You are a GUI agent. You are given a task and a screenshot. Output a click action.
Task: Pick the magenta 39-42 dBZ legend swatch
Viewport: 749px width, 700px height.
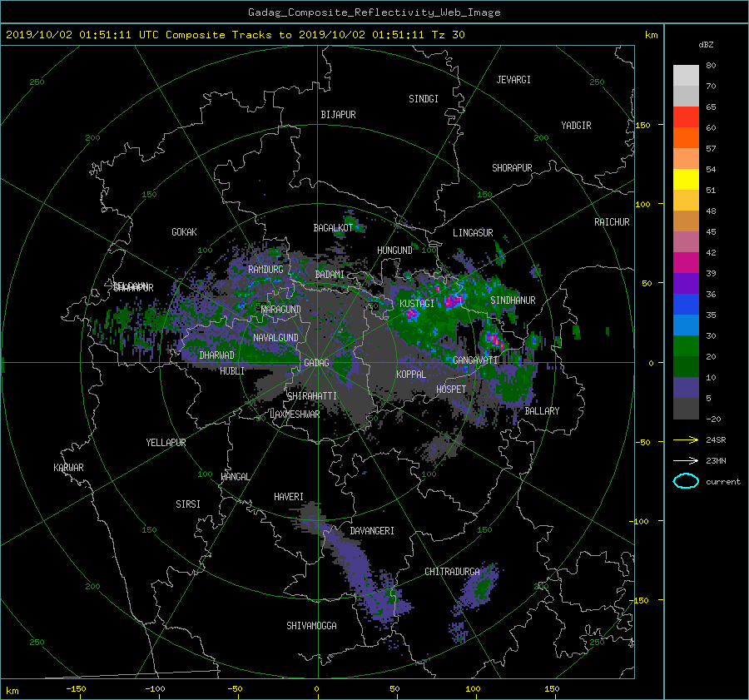coord(686,263)
